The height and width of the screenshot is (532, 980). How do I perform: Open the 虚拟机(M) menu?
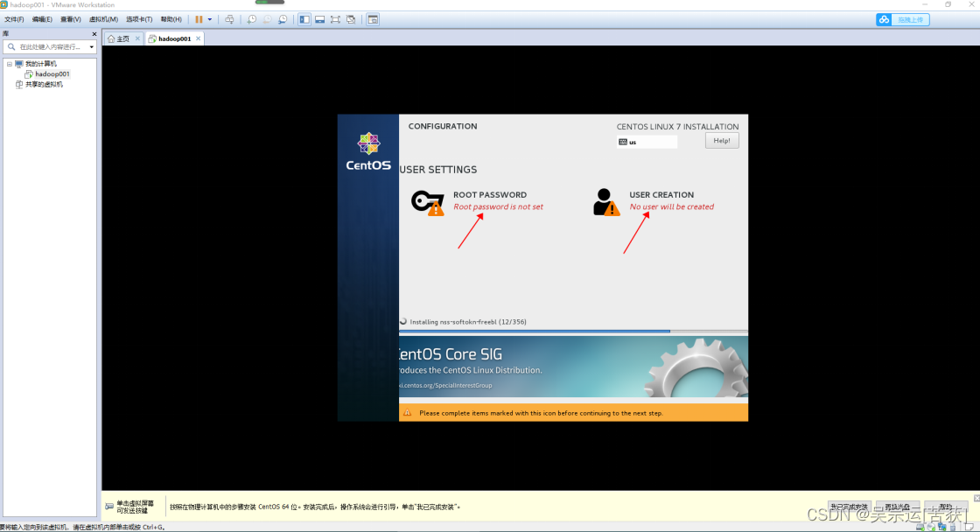104,19
